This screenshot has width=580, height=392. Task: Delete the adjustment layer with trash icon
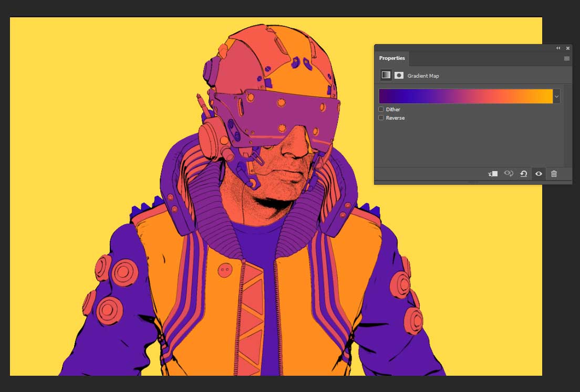(x=554, y=174)
